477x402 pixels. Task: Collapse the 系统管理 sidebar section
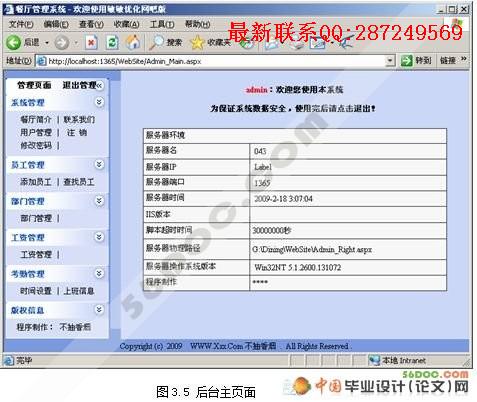99,102
